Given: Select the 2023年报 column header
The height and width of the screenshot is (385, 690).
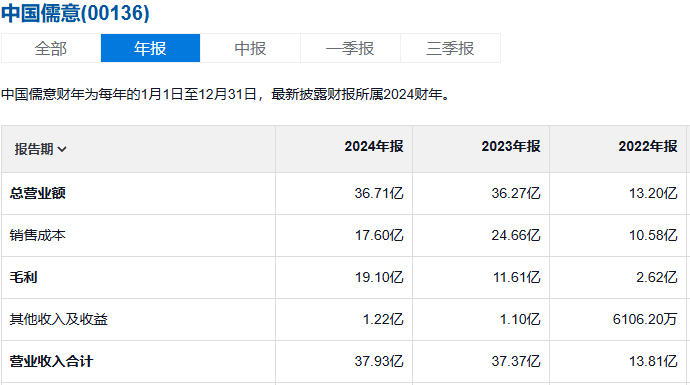Looking at the screenshot, I should (510, 147).
